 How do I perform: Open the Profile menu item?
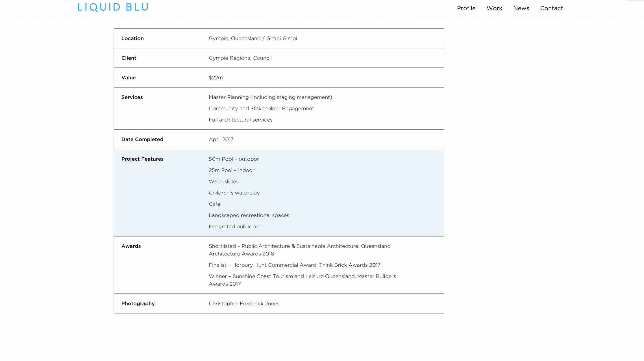tap(466, 8)
